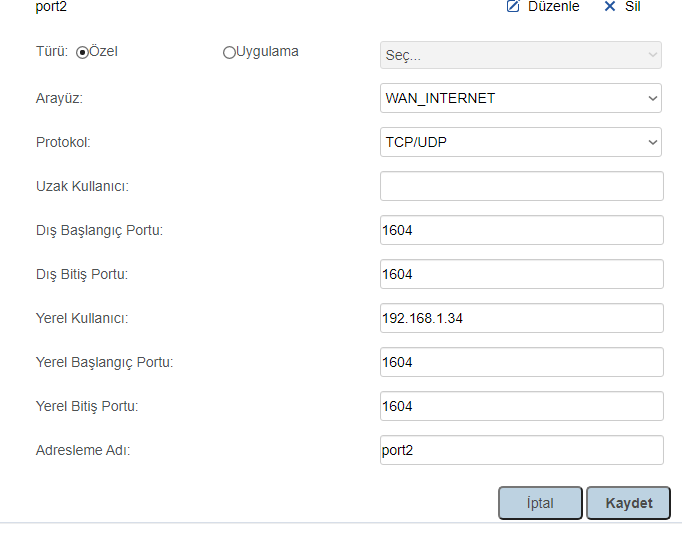Click the Dış Bitiş Portu label

82,274
